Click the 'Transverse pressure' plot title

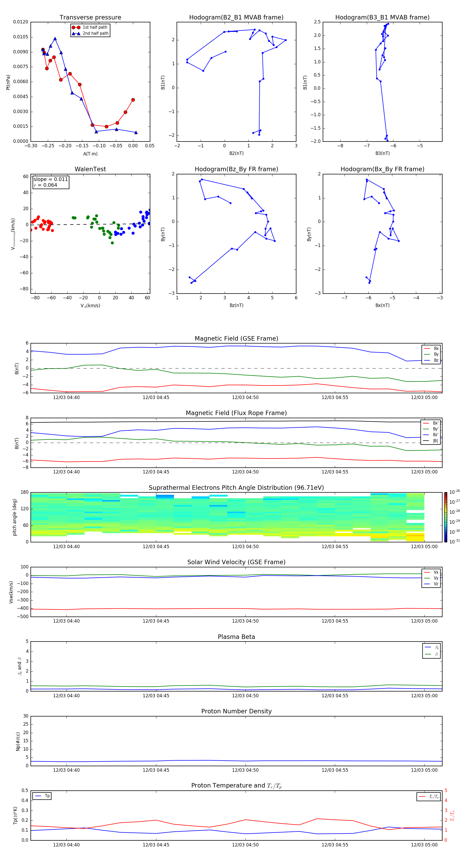point(90,18)
